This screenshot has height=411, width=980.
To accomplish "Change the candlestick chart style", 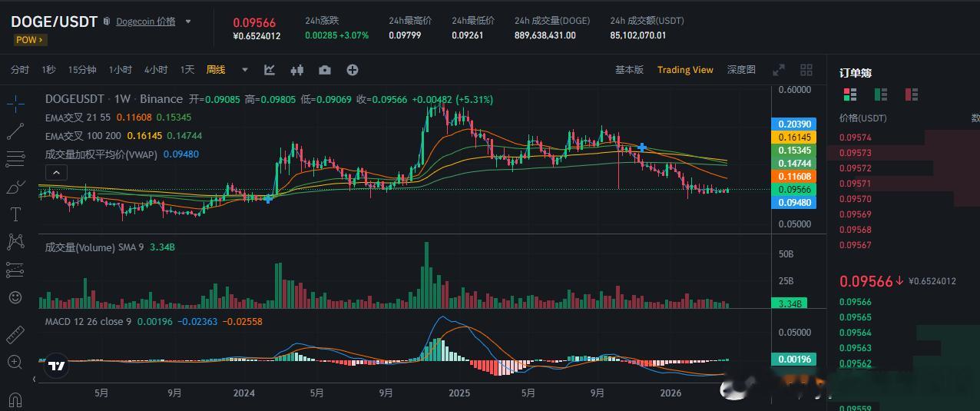I will 297,70.
